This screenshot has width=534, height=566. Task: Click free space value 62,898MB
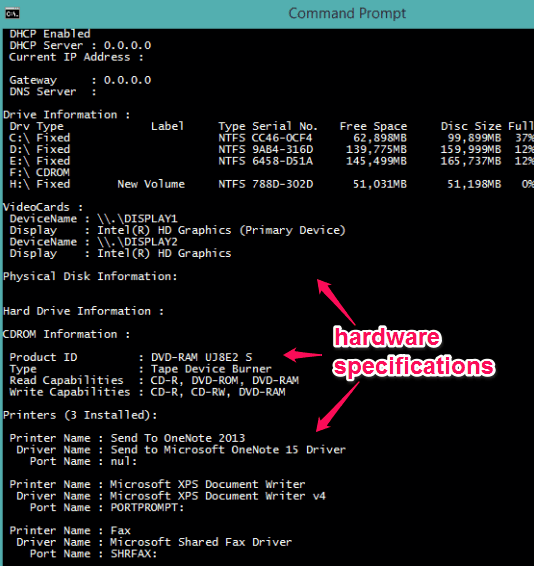pos(380,138)
